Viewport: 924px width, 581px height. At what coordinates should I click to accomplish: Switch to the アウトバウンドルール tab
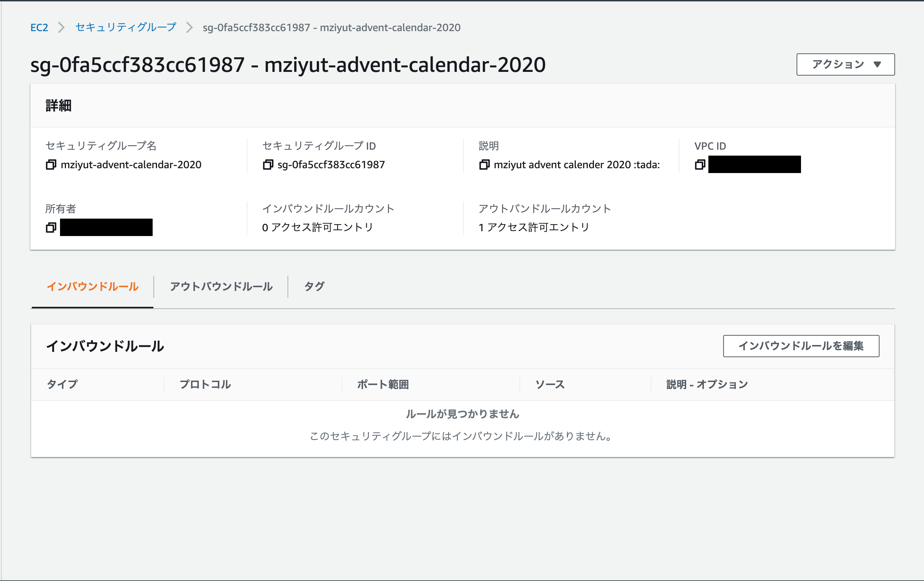[221, 286]
